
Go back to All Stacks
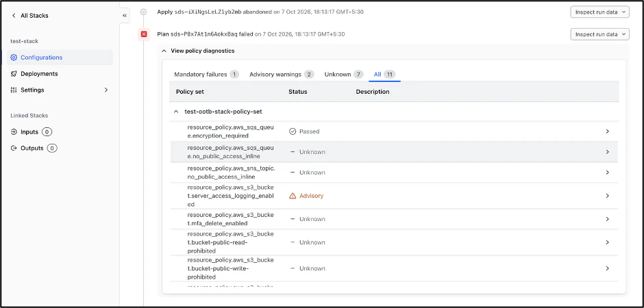[x=30, y=16]
